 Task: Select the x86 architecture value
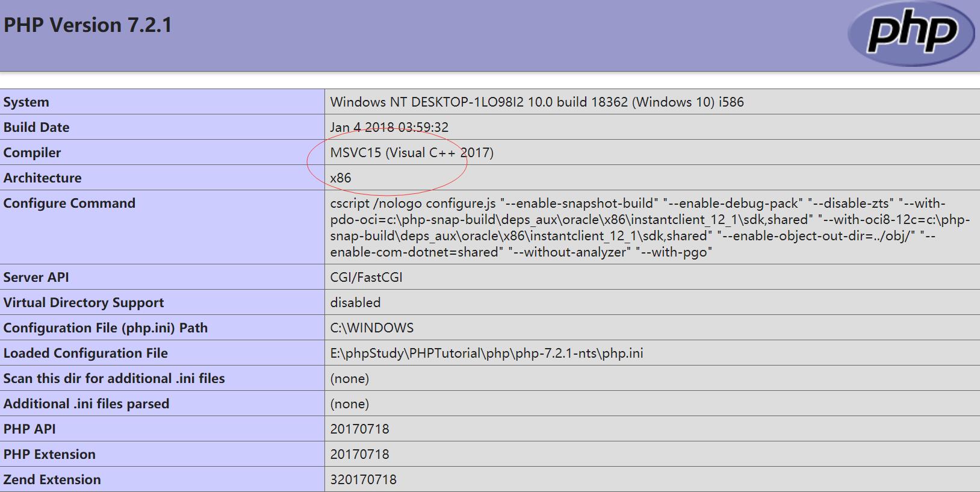coord(341,178)
